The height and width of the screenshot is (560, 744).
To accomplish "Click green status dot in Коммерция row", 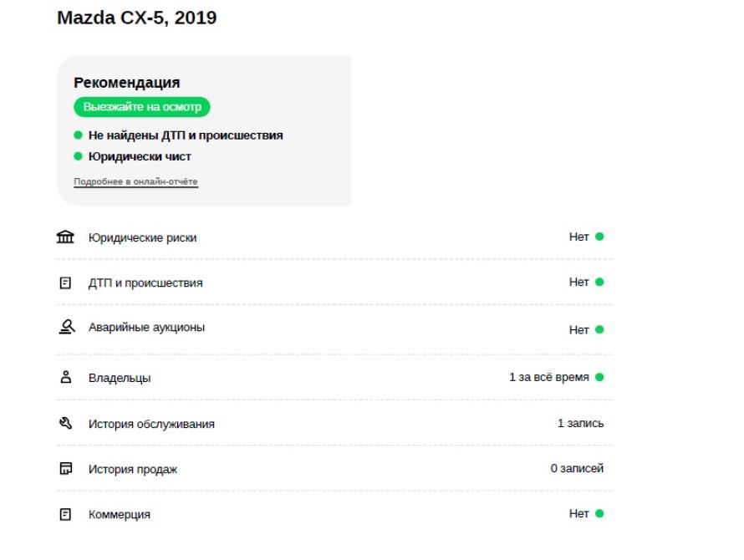I will [x=599, y=513].
